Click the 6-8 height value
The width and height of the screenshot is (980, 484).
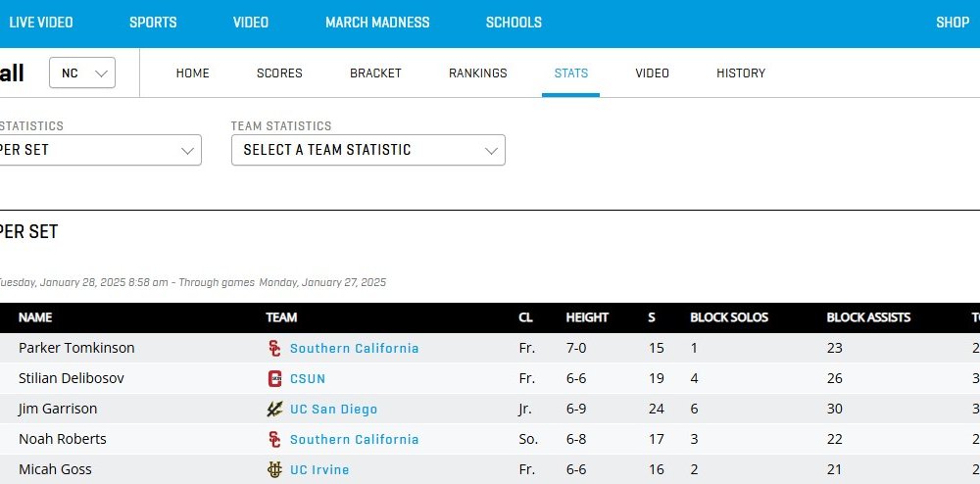(576, 439)
